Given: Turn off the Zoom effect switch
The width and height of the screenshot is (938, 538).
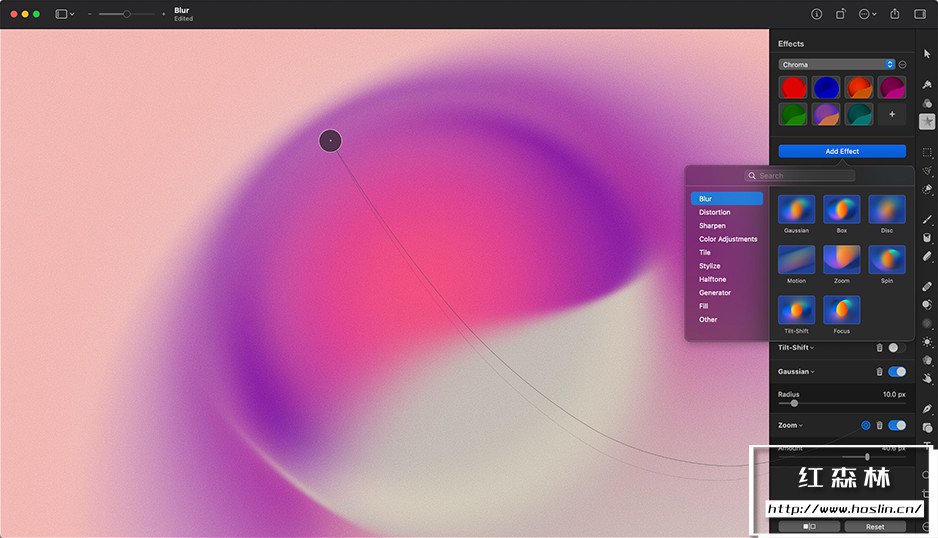Looking at the screenshot, I should tap(897, 425).
